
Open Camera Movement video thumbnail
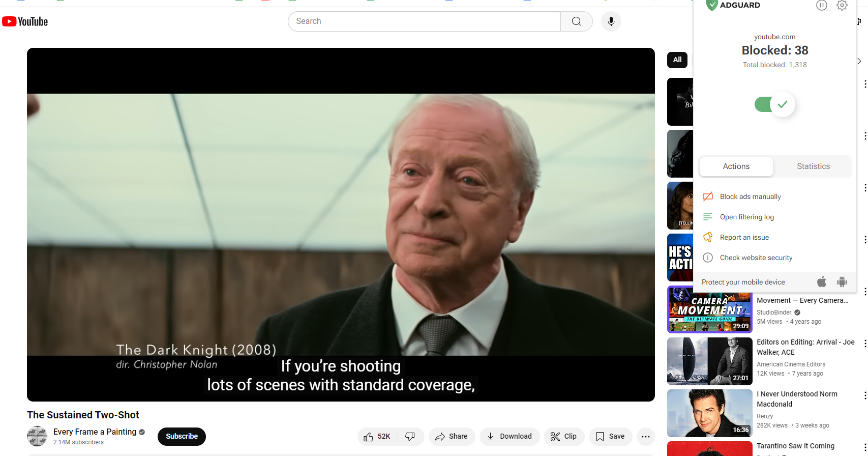pos(710,309)
